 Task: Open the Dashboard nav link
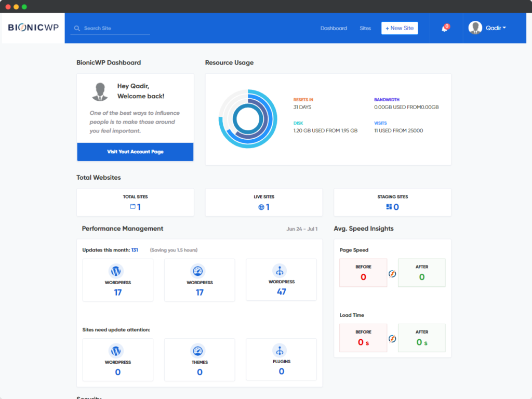point(334,28)
